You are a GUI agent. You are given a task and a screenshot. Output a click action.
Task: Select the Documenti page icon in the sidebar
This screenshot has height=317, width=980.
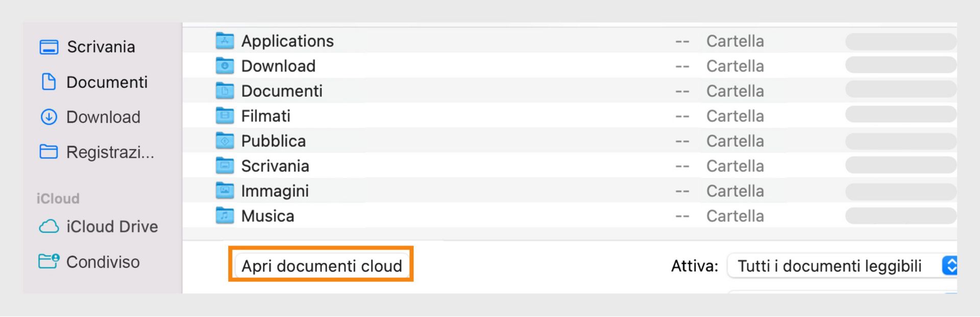[x=49, y=82]
